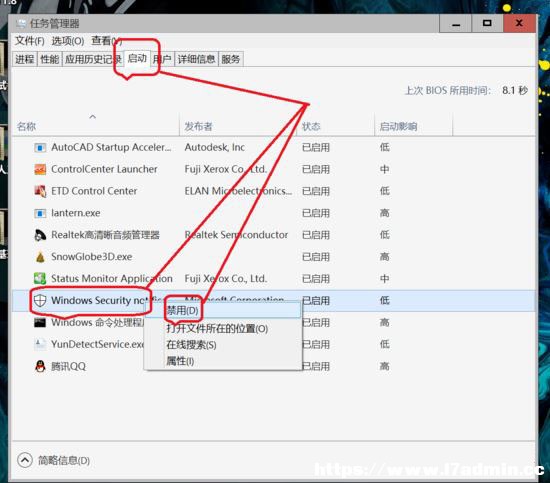The width and height of the screenshot is (550, 483).
Task: Sort by the 启动影响 column header
Action: coord(398,126)
